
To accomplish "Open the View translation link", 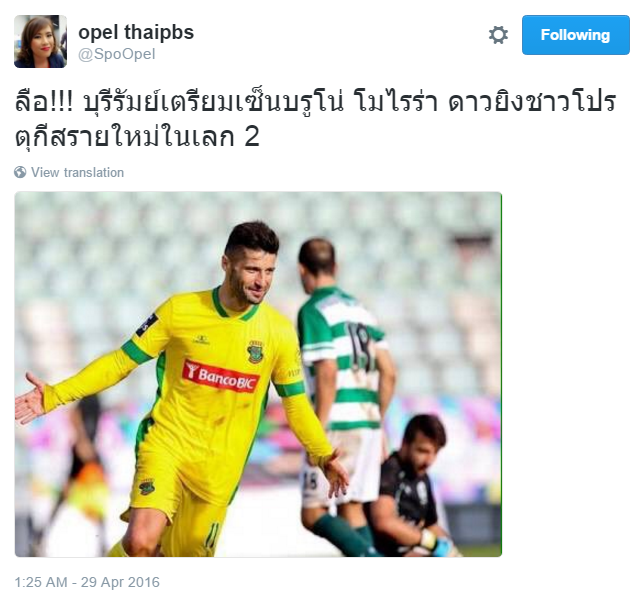I will tap(77, 172).
